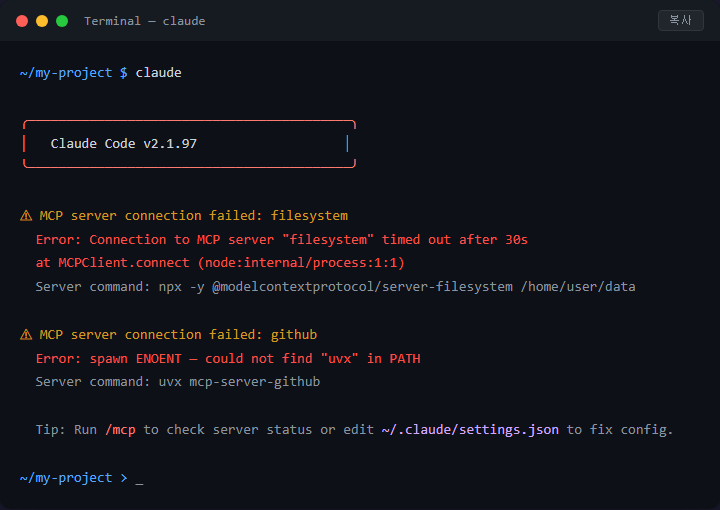
Task: Click the '~/my-project $' top prompt path
Action: click(x=73, y=73)
